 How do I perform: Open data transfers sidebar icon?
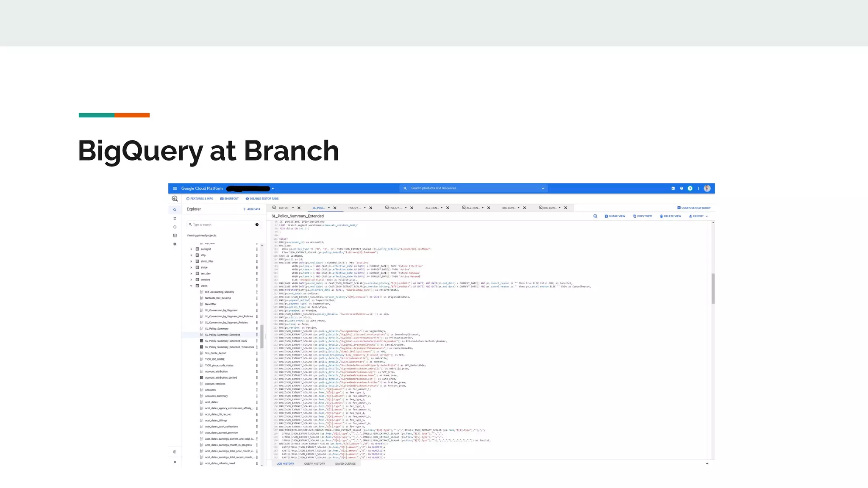tap(175, 219)
